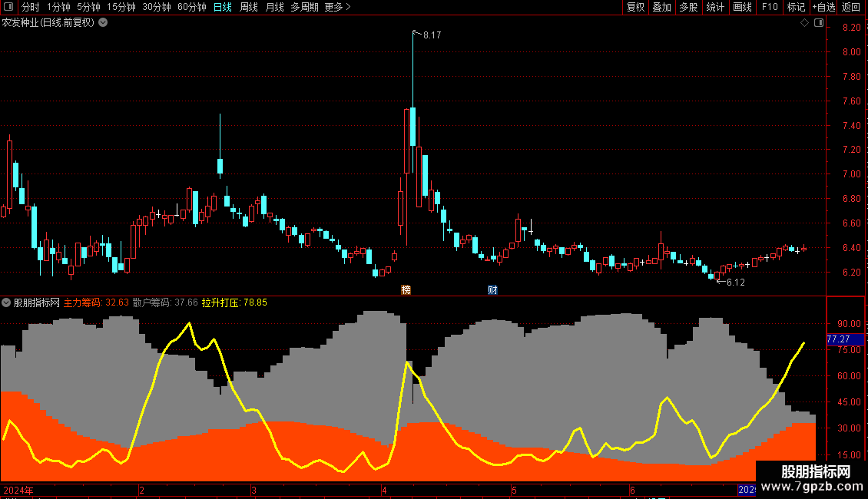Click the 8.00 price axis label
Screen dimensions: 868x499
(x=851, y=52)
